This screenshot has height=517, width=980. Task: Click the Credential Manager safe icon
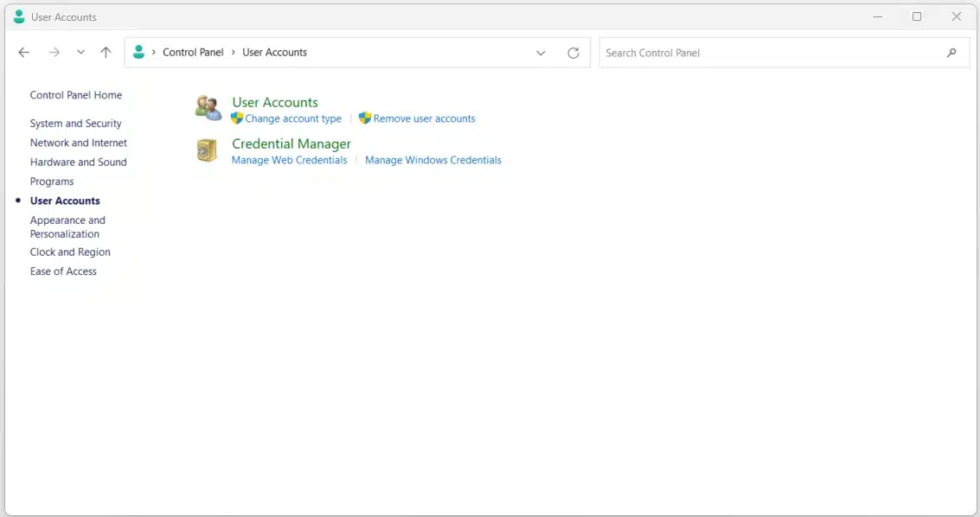[x=208, y=150]
